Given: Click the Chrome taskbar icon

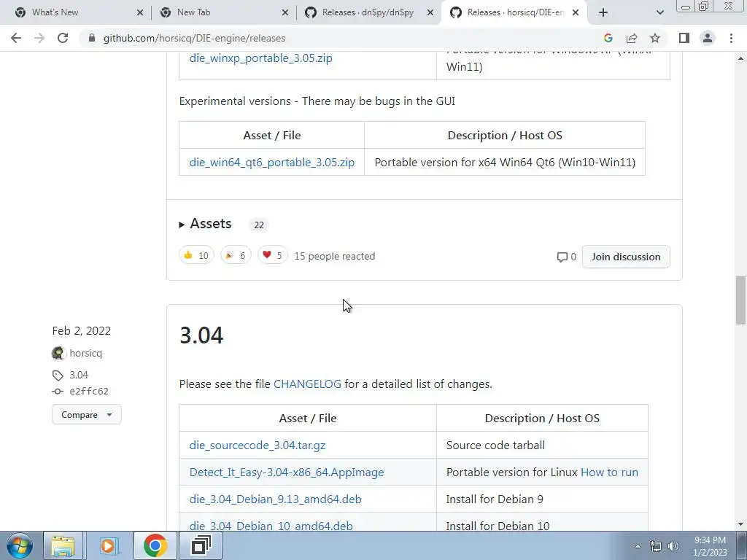Looking at the screenshot, I should [155, 545].
